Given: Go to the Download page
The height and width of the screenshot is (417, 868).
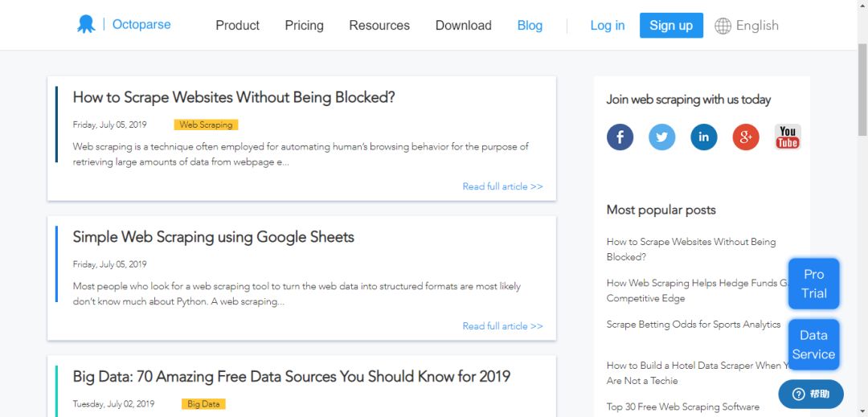Looking at the screenshot, I should [x=463, y=25].
